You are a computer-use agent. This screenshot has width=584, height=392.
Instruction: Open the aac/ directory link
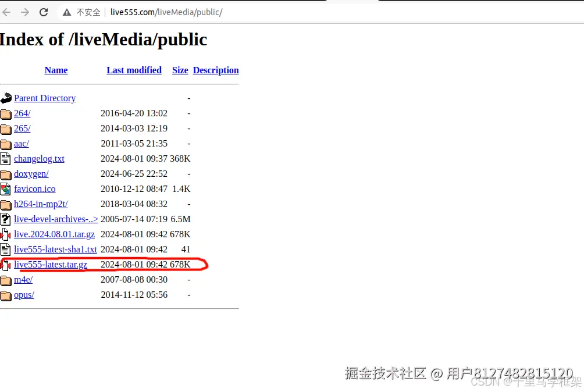tap(21, 144)
